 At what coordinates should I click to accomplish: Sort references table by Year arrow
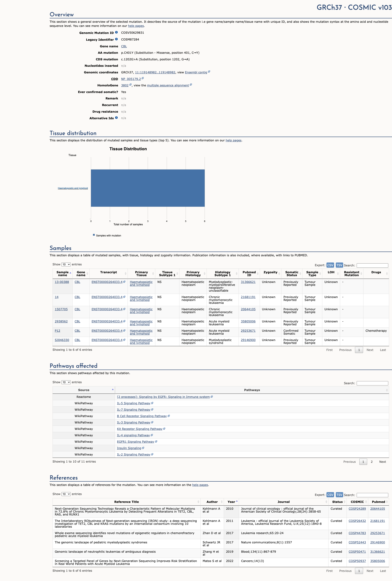(237, 501)
